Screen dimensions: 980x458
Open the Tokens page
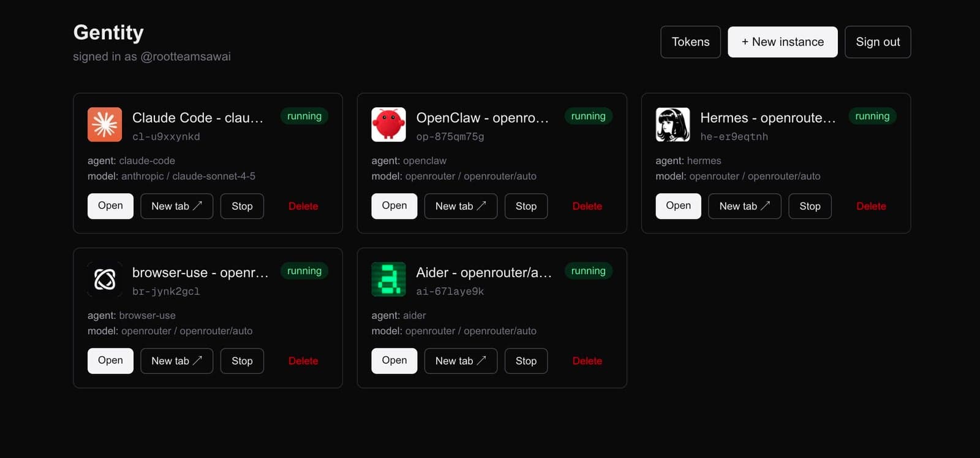[x=690, y=42]
